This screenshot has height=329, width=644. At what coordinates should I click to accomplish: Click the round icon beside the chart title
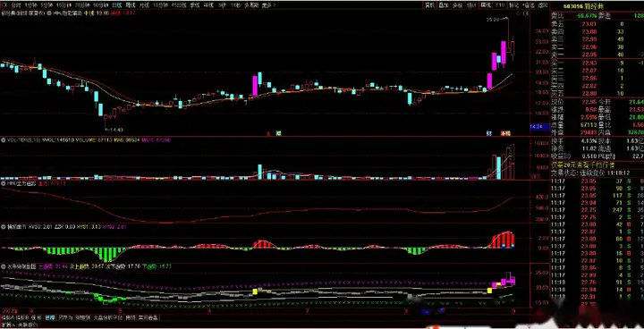[x=49, y=13]
